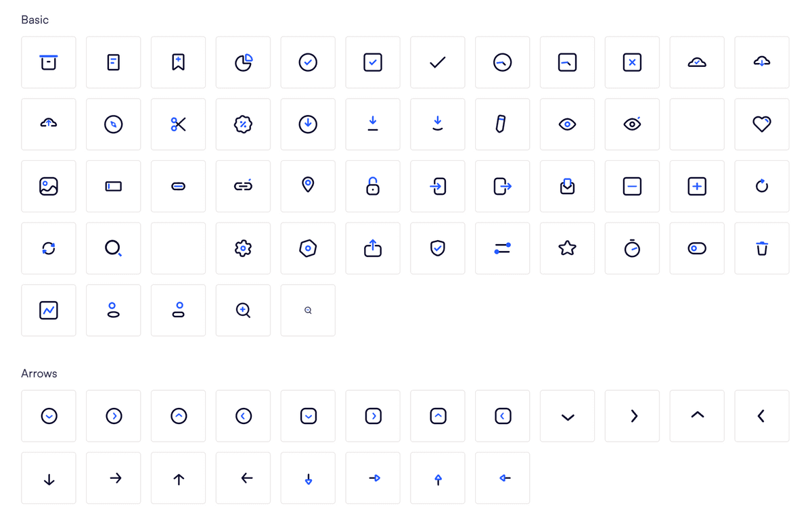Select the plain chevron right arrow

click(x=632, y=416)
